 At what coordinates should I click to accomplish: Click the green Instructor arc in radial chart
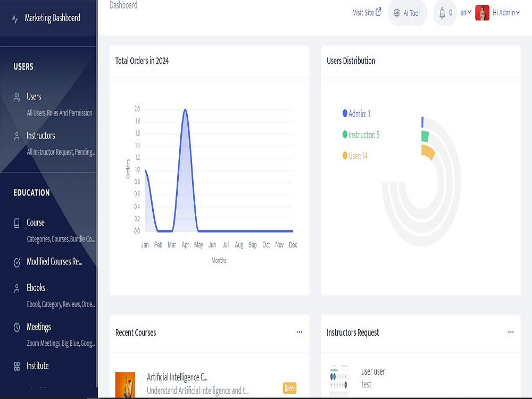click(425, 136)
